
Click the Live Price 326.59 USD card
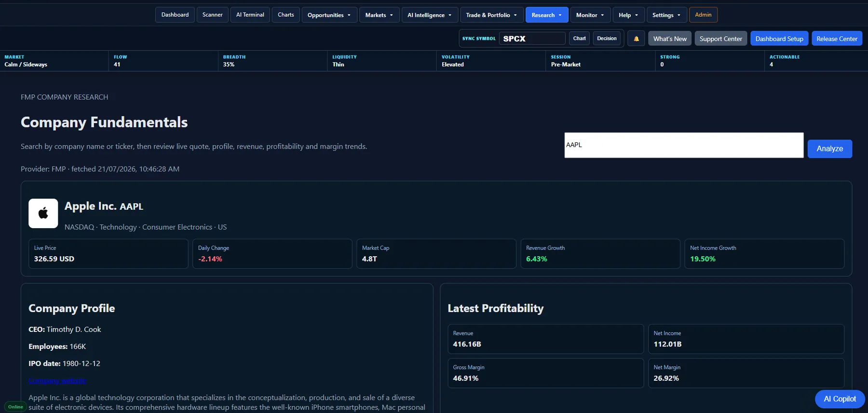point(108,254)
